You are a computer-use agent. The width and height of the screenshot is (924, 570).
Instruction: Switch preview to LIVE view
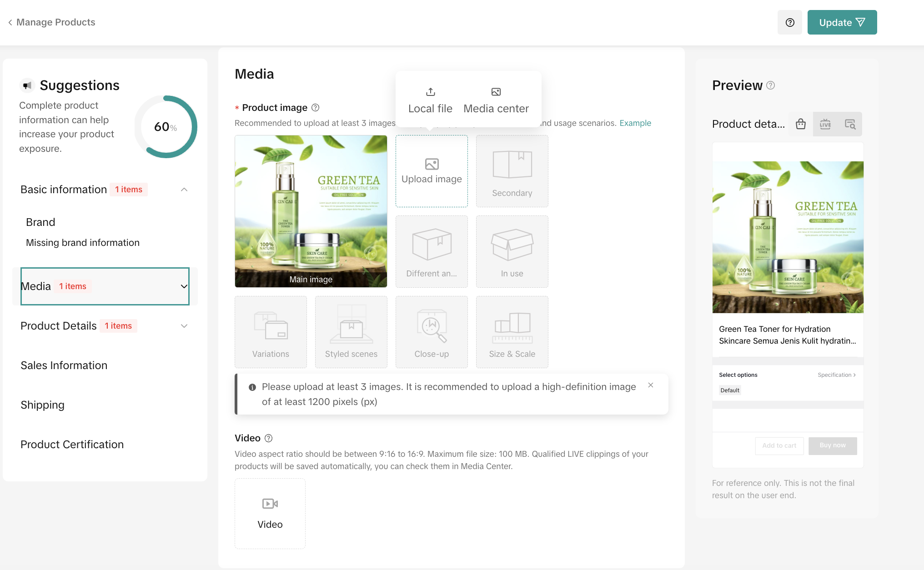click(825, 124)
